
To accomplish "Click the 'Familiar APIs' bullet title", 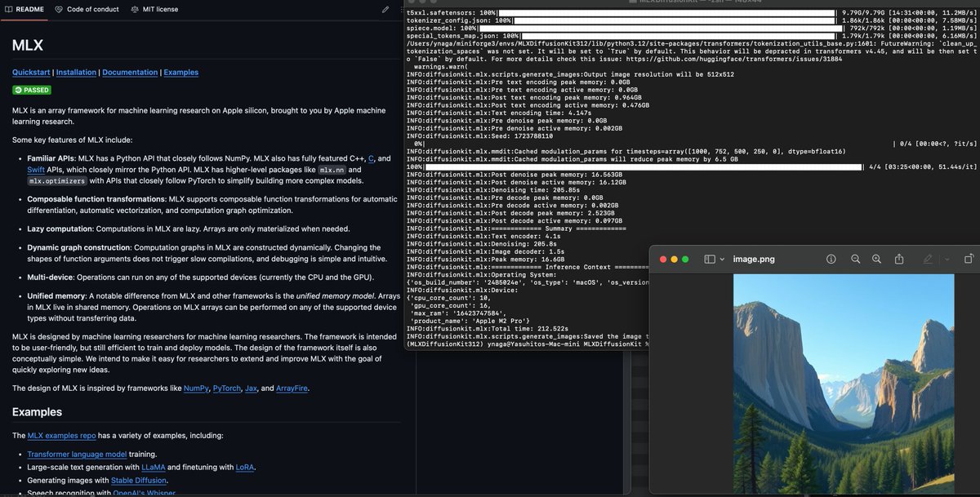I will (x=51, y=158).
